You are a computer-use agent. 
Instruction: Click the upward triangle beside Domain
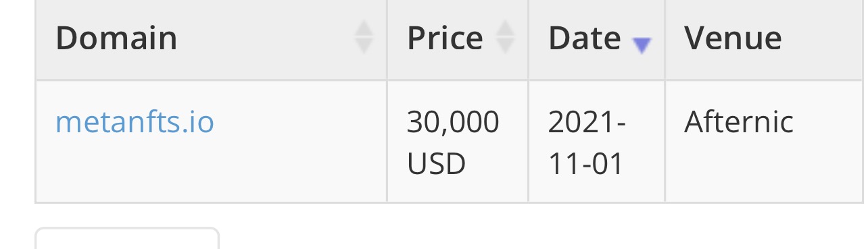pyautogui.click(x=364, y=29)
